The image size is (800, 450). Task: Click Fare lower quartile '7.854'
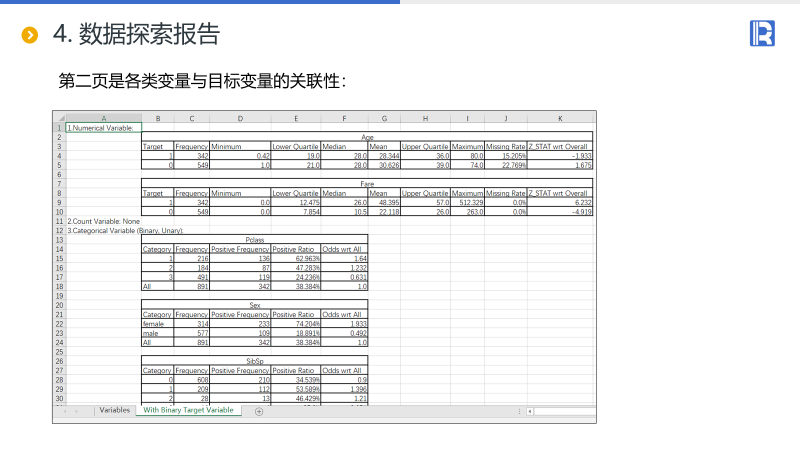pos(296,212)
